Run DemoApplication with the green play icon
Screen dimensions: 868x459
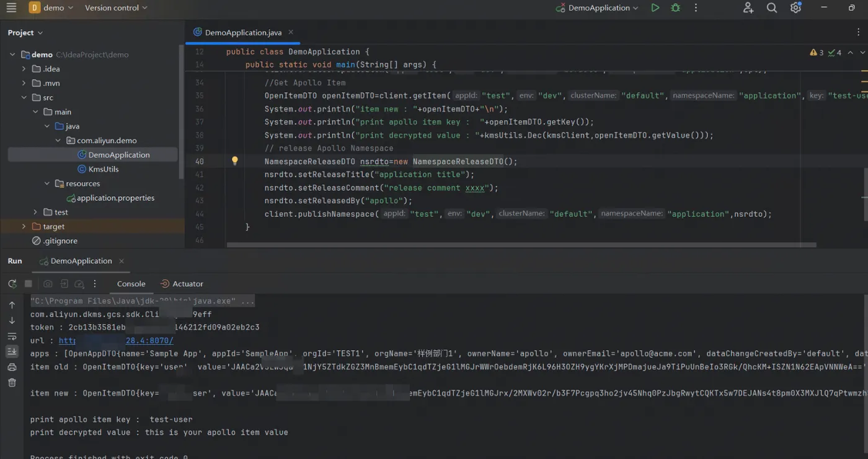655,8
